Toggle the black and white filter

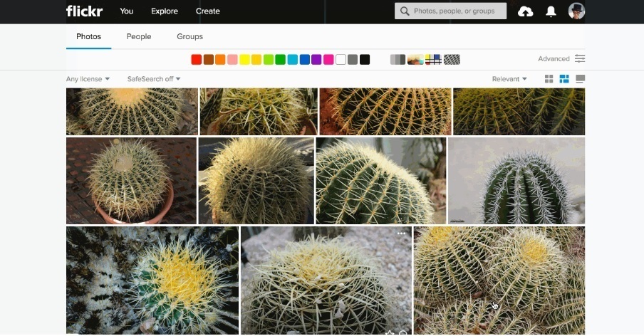(x=398, y=59)
